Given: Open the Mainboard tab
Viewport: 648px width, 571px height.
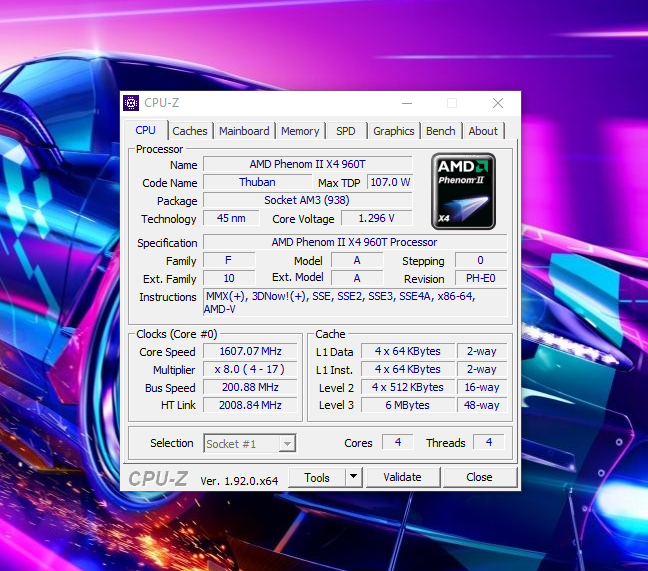Looking at the screenshot, I should click(x=244, y=131).
